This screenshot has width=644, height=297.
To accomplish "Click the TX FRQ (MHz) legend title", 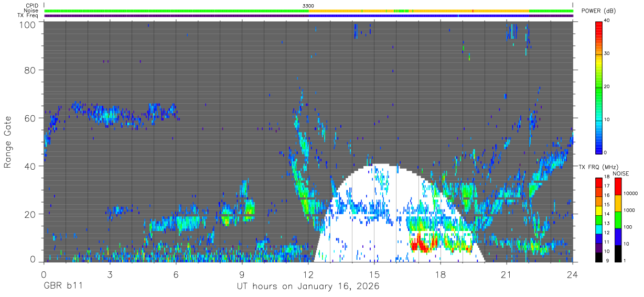I will click(599, 167).
